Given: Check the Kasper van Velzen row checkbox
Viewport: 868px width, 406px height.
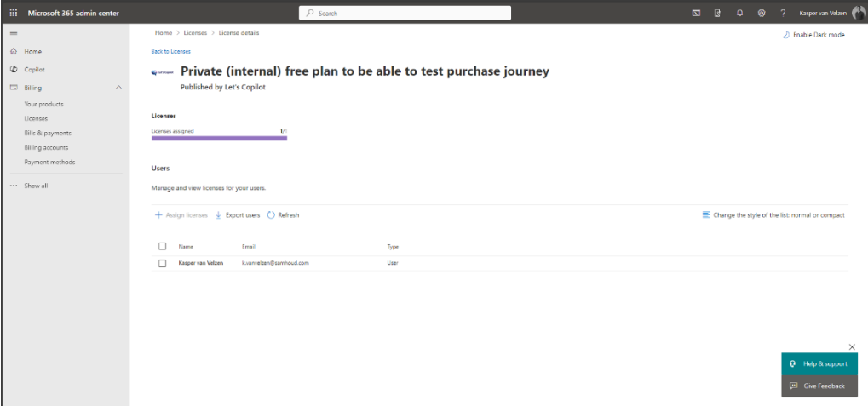Looking at the screenshot, I should 162,263.
